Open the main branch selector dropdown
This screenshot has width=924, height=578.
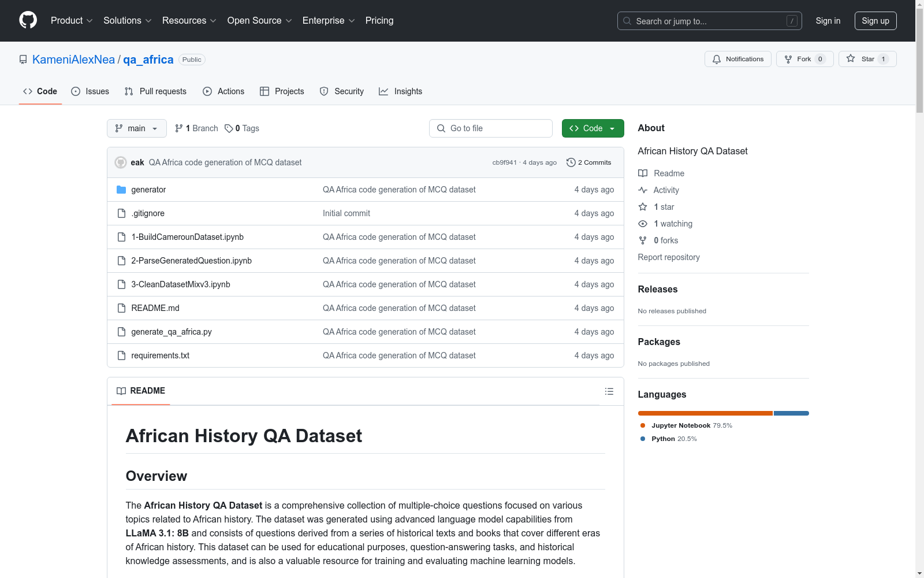[137, 128]
